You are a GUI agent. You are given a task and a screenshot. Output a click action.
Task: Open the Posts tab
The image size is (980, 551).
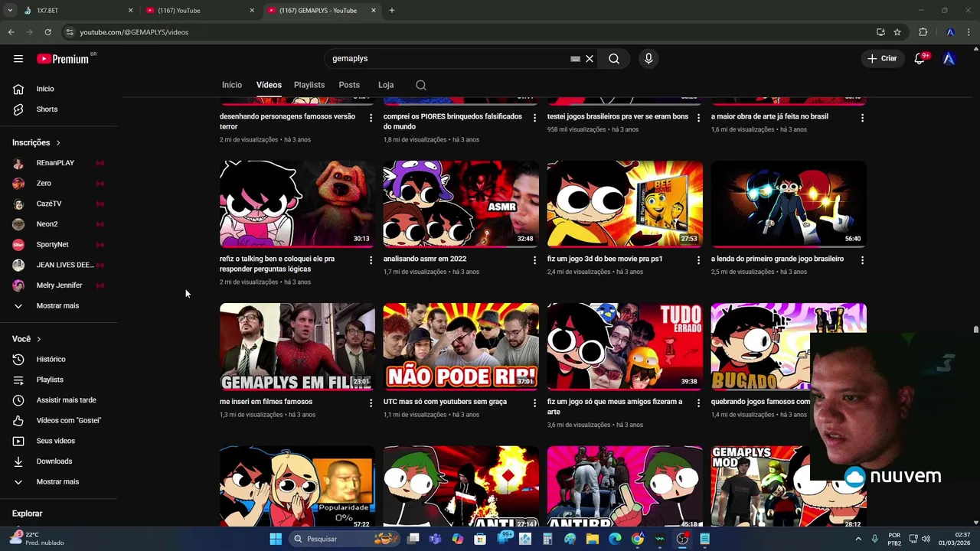tap(349, 85)
